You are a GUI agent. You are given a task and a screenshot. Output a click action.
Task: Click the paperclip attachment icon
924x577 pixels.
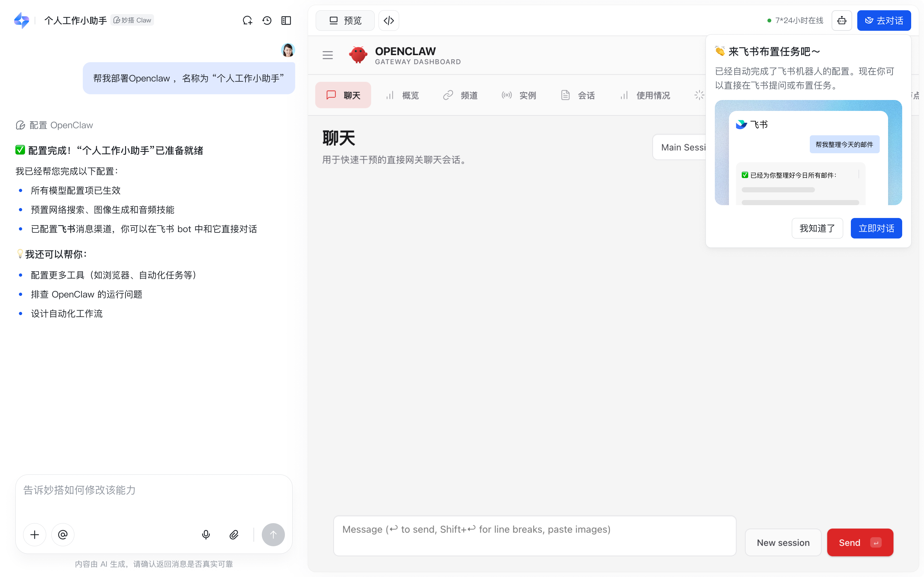point(234,535)
